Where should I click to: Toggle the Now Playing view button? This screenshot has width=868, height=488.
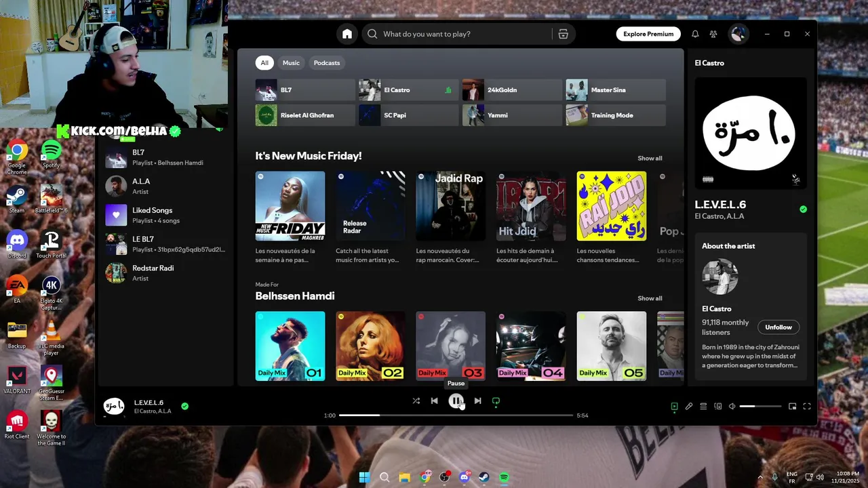click(674, 407)
